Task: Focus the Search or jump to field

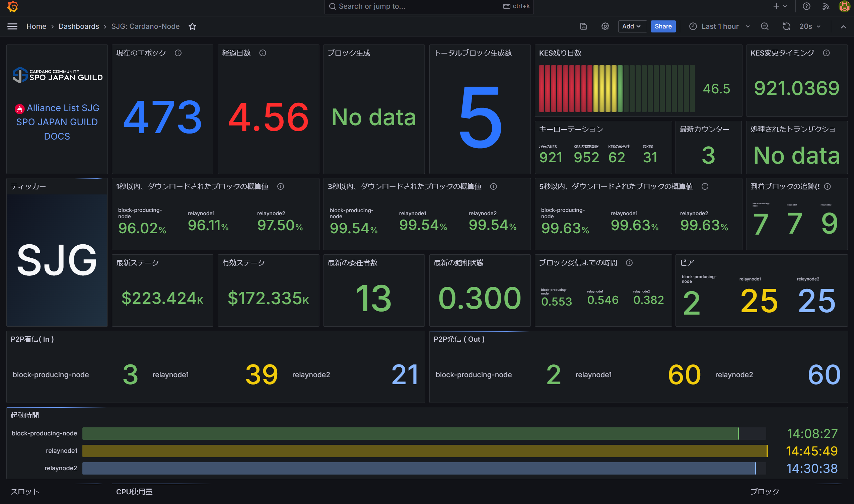Action: point(429,6)
